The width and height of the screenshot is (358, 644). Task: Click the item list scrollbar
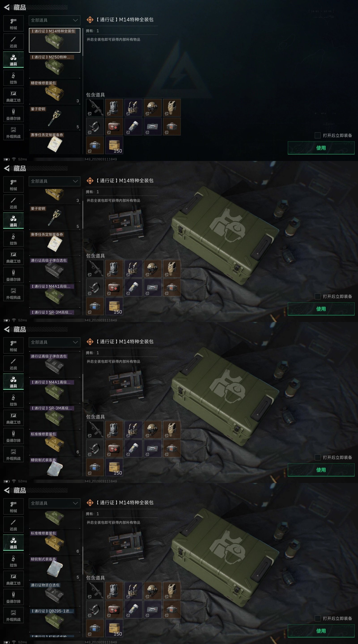tap(83, 42)
